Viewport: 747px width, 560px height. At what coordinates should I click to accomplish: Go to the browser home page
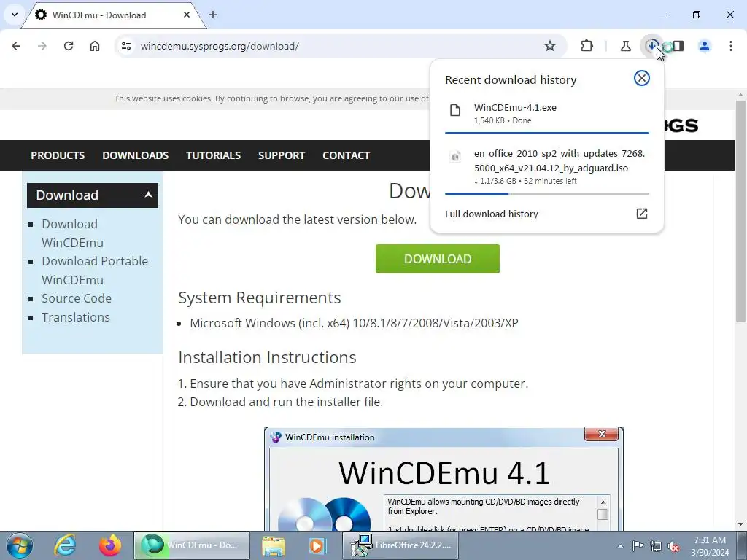pyautogui.click(x=95, y=46)
